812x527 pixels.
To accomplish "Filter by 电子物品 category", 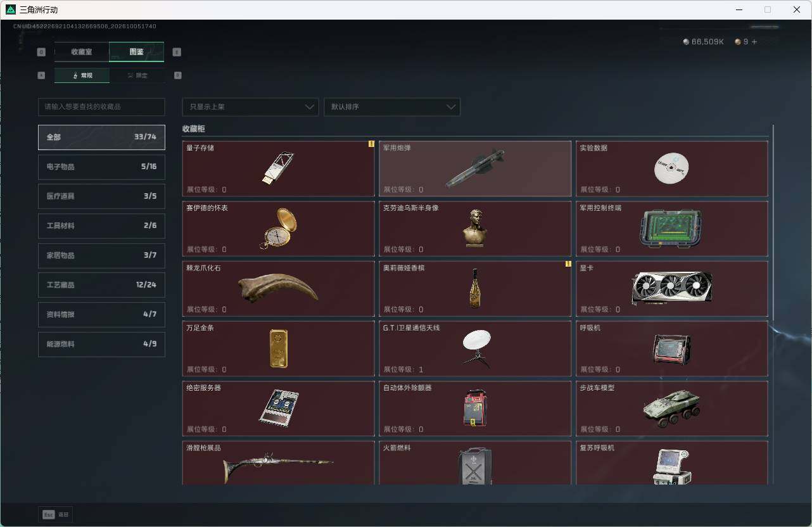I will click(x=101, y=167).
